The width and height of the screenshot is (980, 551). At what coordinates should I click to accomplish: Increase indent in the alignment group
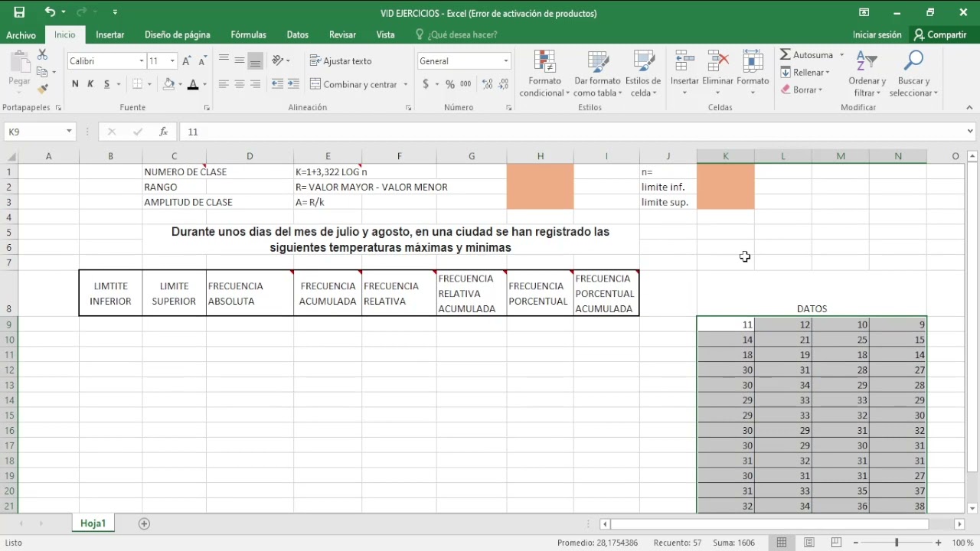[x=294, y=84]
